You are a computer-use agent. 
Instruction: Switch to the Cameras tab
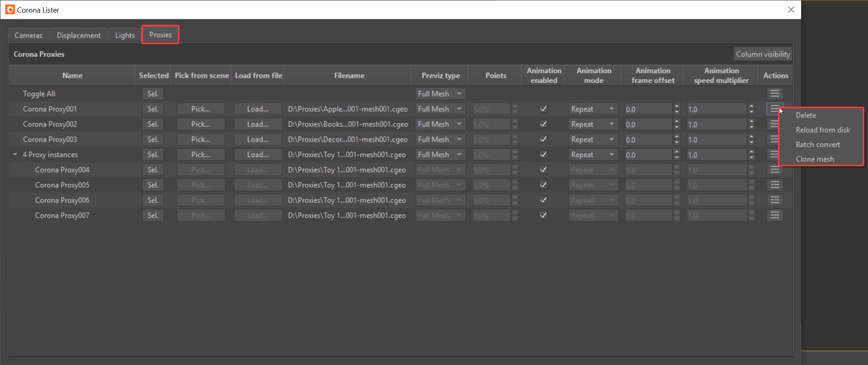(x=28, y=35)
